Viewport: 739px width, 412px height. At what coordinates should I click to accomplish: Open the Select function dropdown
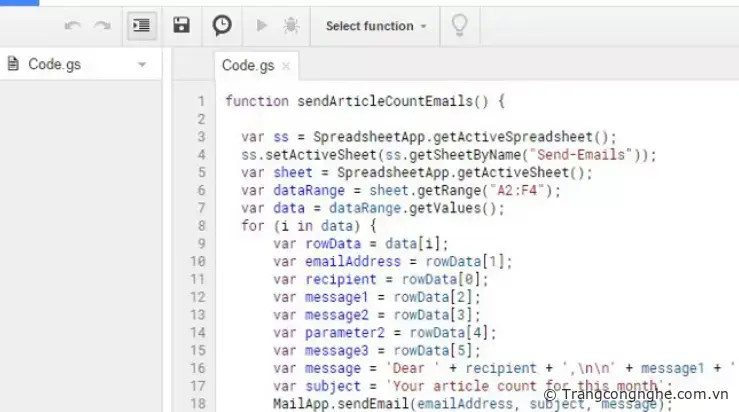(376, 26)
